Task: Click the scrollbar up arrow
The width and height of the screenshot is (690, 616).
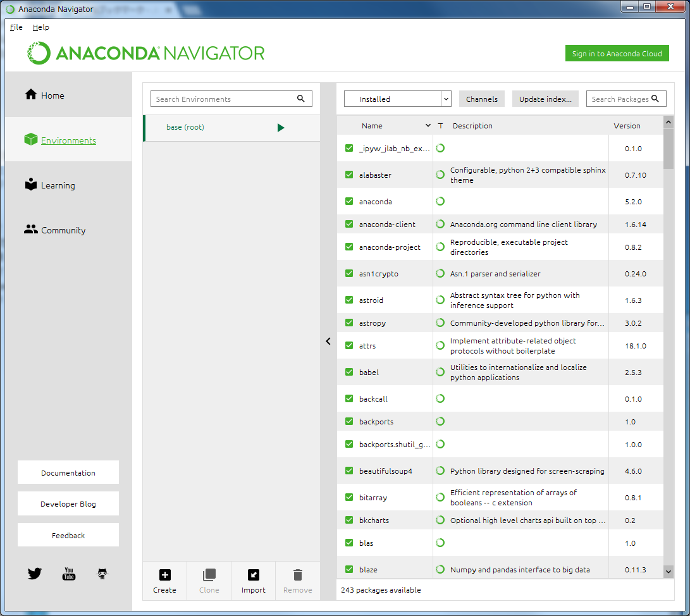Action: pyautogui.click(x=668, y=122)
